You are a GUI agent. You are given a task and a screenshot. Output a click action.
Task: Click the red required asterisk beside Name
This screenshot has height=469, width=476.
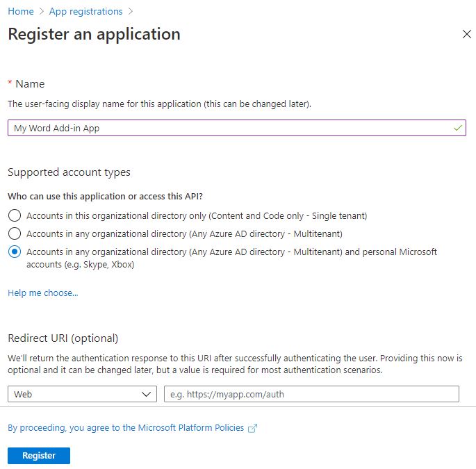pos(10,84)
